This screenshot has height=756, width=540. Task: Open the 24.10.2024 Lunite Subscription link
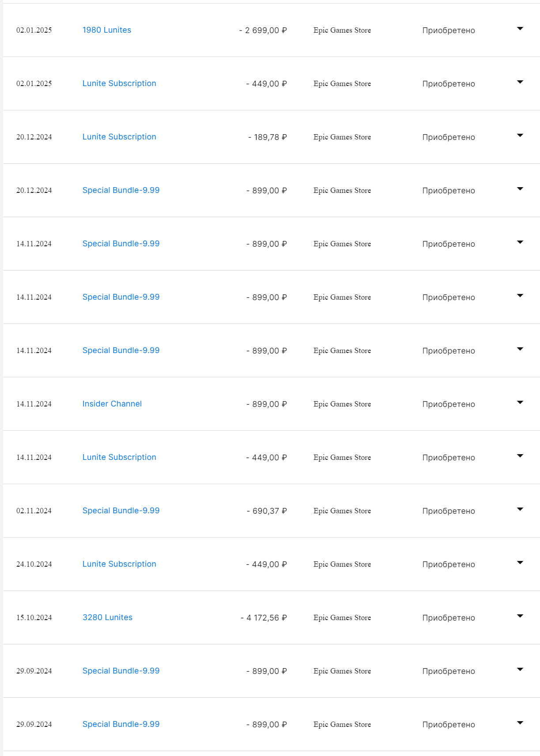119,564
